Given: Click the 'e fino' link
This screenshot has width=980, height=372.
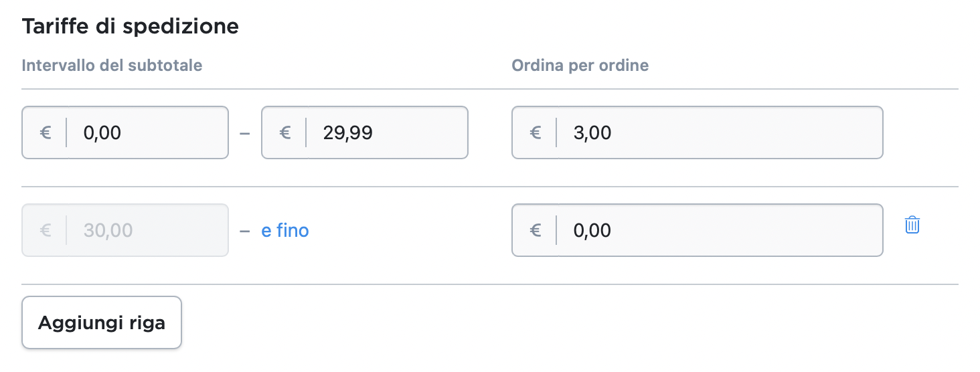Looking at the screenshot, I should coord(284,231).
